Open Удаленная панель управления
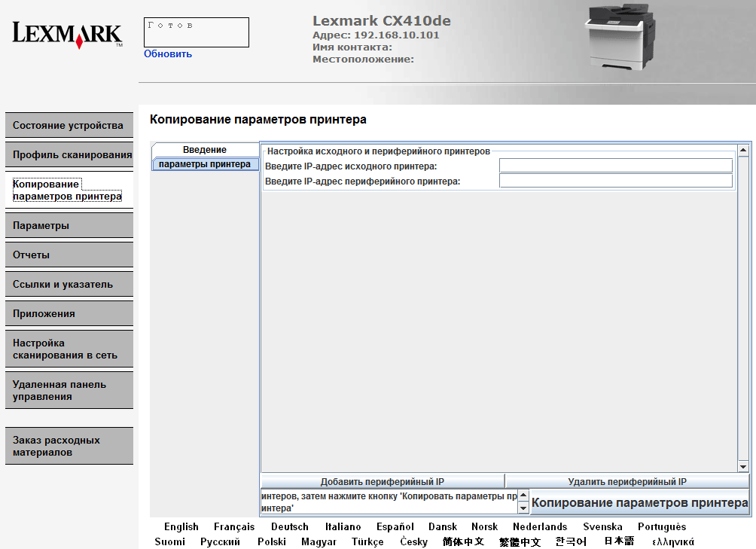 pos(69,390)
